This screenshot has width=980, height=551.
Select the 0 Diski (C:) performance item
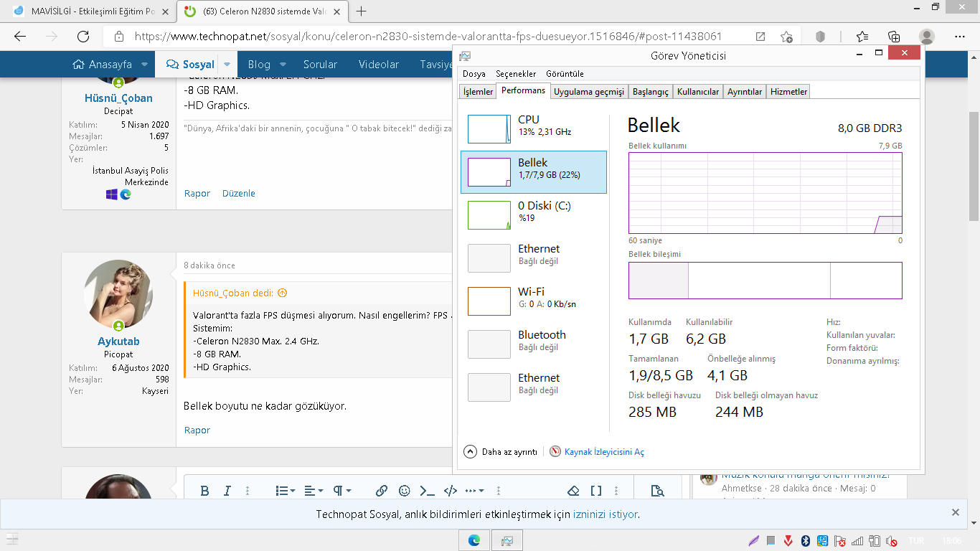pyautogui.click(x=534, y=215)
